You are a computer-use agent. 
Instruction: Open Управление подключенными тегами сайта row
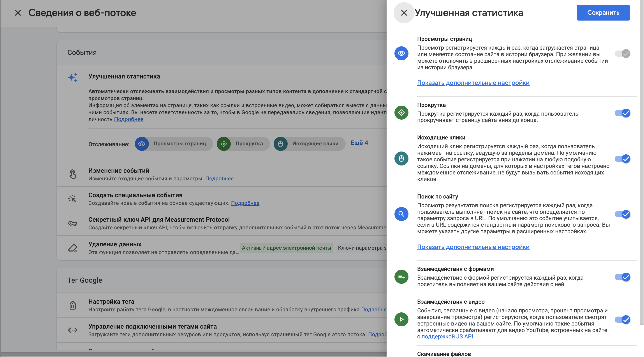(x=222, y=330)
